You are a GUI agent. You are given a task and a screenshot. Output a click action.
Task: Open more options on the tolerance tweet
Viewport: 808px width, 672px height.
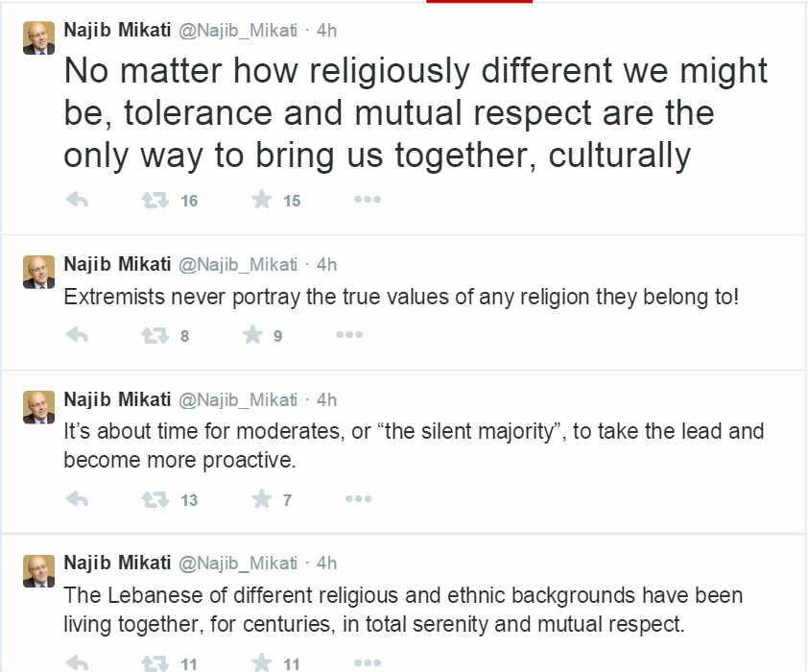[368, 200]
